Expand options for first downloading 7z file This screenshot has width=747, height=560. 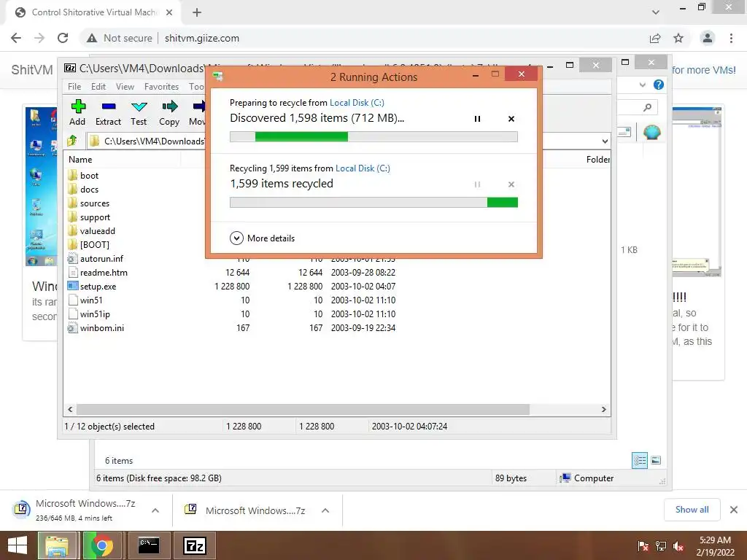[155, 510]
